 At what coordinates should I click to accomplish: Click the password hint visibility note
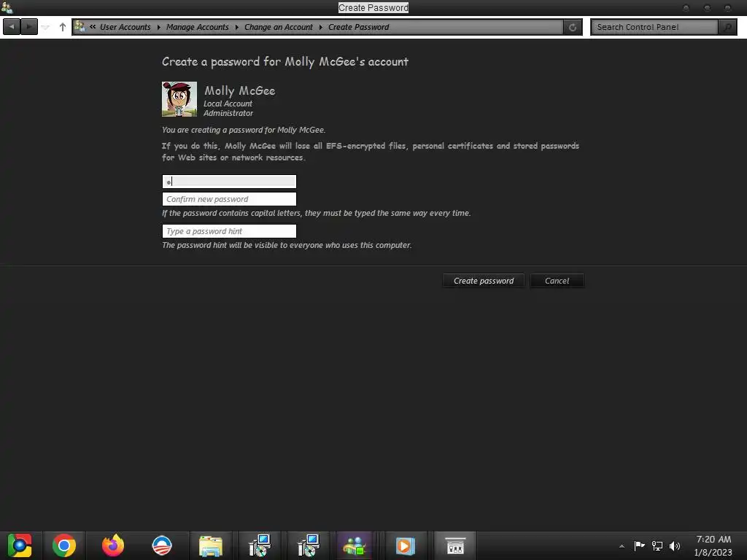pos(286,245)
